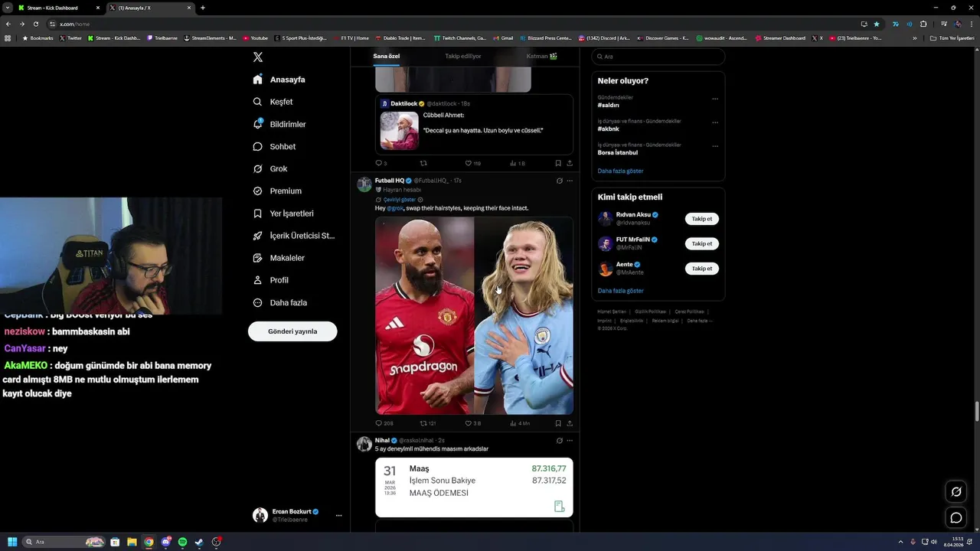Reload the page in the browser toolbar

tap(35, 24)
